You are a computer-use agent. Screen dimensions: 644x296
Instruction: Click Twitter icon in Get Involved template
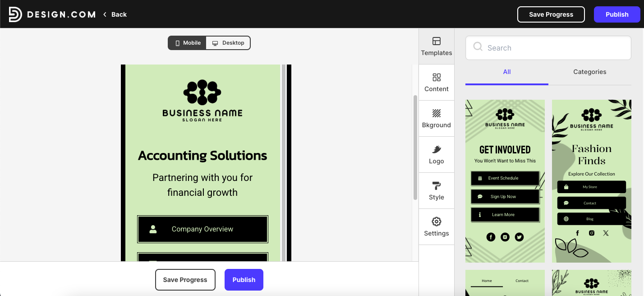pos(519,237)
